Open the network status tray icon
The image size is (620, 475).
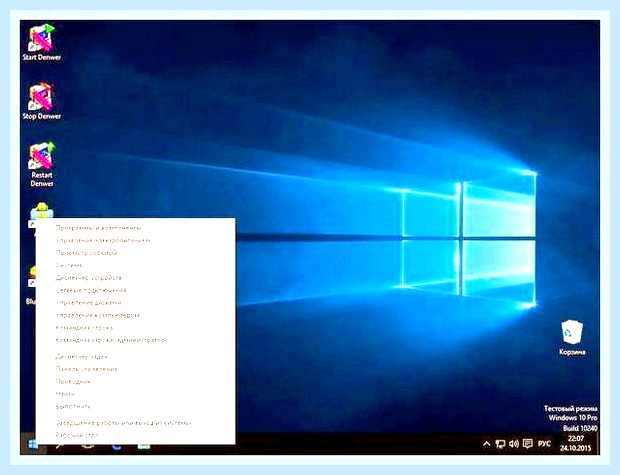(x=500, y=444)
